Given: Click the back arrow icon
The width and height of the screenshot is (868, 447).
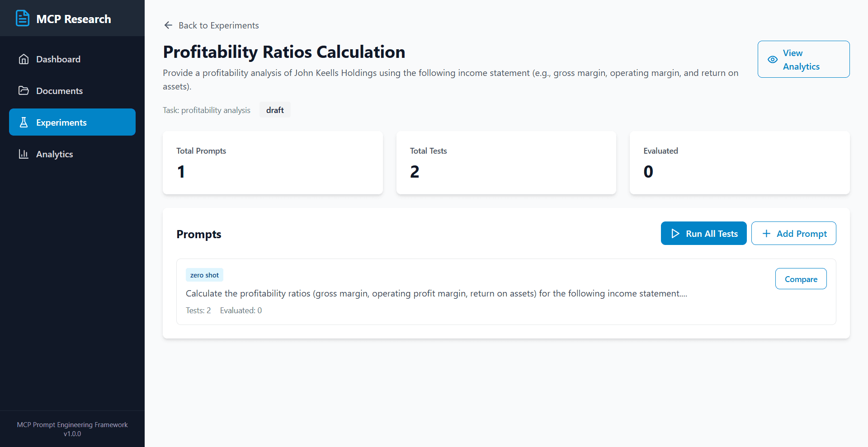Looking at the screenshot, I should pos(168,25).
